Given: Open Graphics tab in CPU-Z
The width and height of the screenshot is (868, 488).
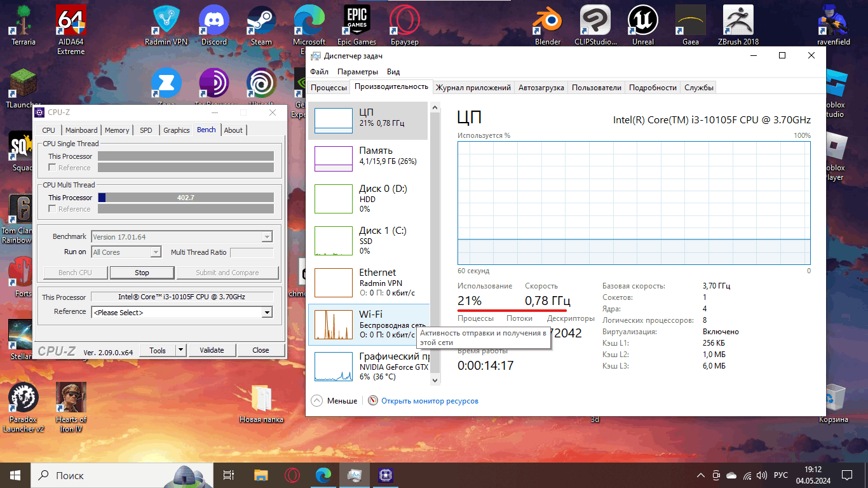Looking at the screenshot, I should pos(177,130).
